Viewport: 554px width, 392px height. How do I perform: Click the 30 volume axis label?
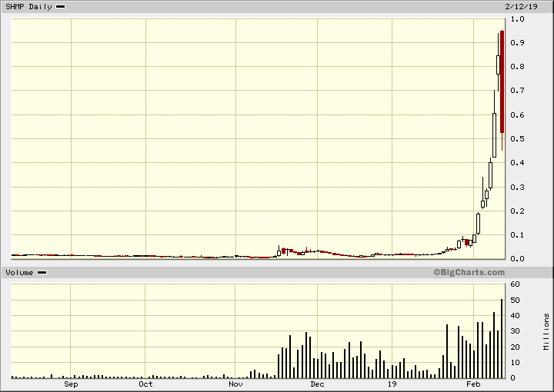tap(515, 331)
